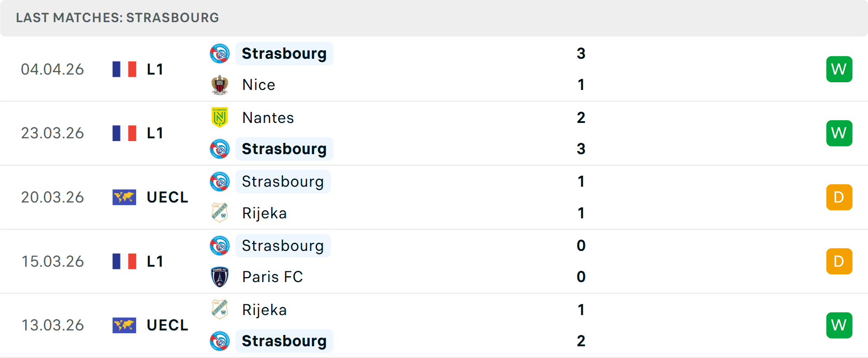
Task: Open the Rijeka crest from the 20.03.26 match
Action: point(220,213)
